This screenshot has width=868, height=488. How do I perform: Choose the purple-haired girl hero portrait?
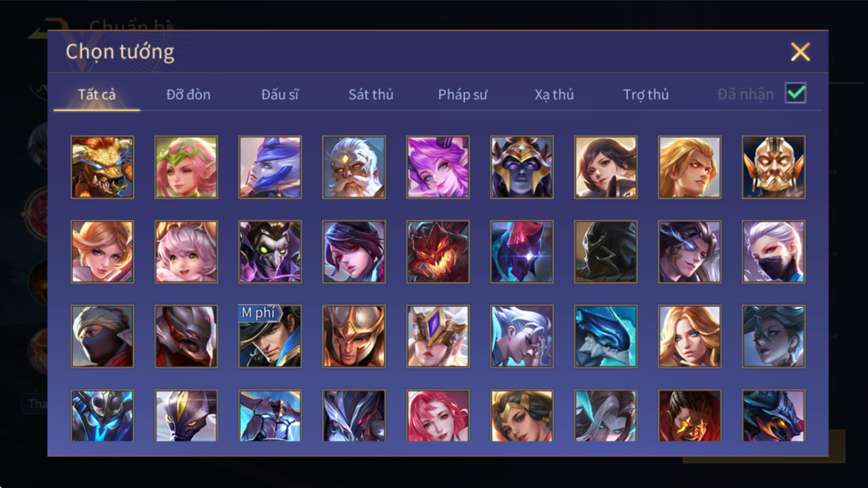coord(438,167)
